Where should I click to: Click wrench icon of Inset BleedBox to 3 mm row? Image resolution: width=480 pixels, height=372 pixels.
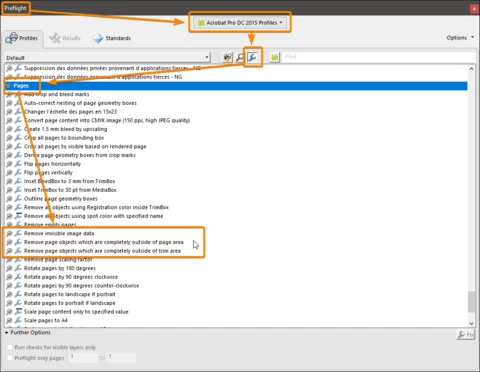tap(18, 181)
